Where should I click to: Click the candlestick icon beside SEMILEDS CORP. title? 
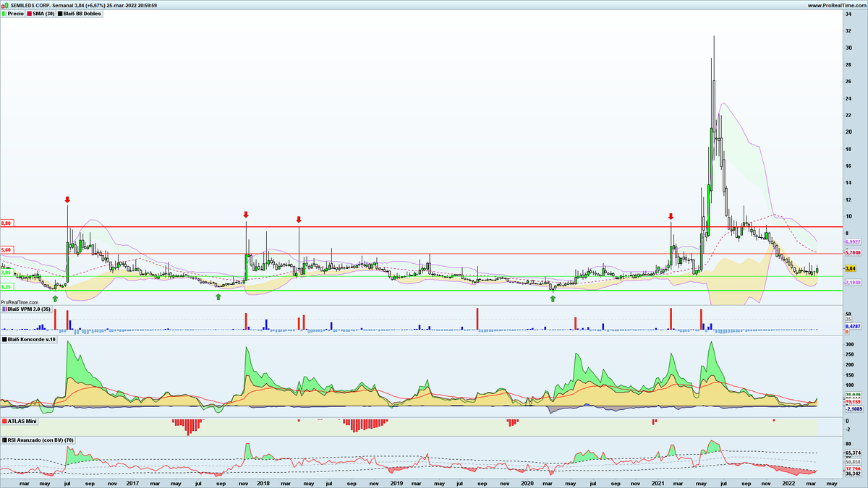tap(4, 5)
